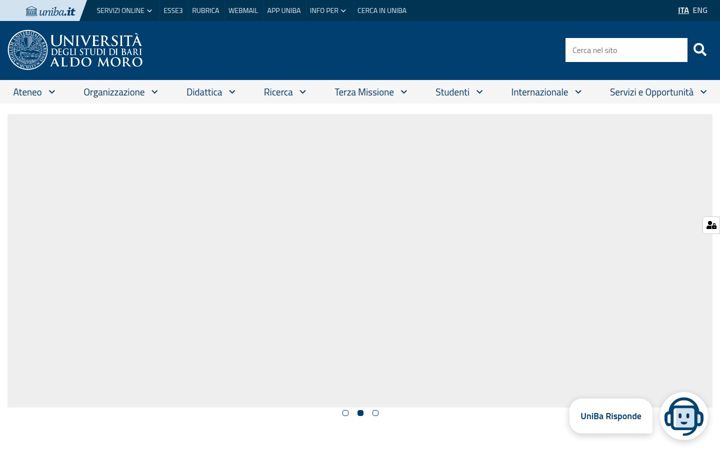The width and height of the screenshot is (720, 450).
Task: Open the Organizzazione menu
Action: (114, 92)
